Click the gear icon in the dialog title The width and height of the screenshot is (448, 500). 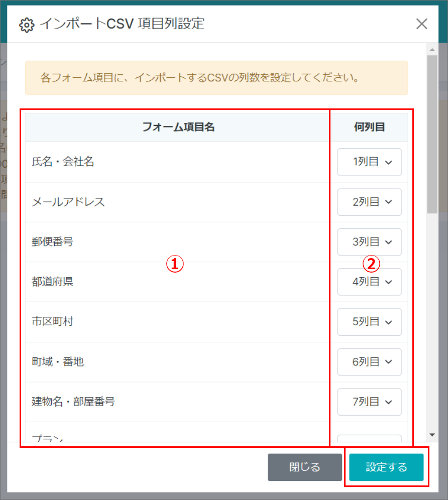(x=27, y=25)
